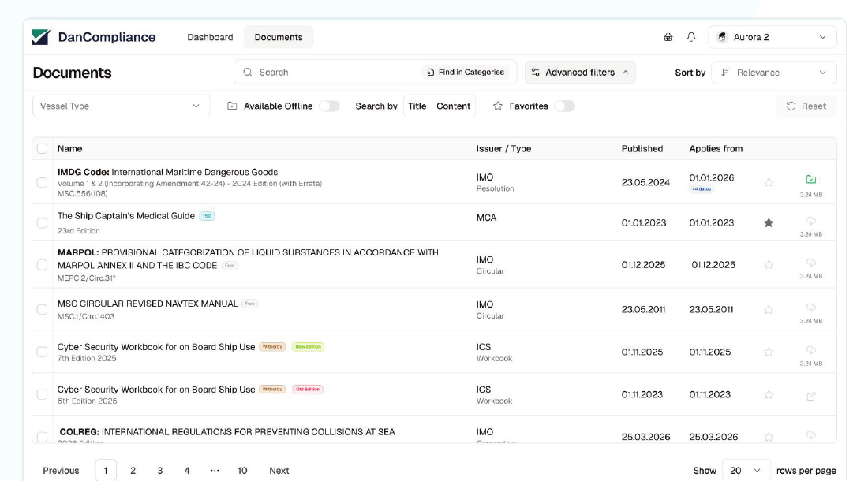Download The Ship Captain's Medical Guide cloud icon

coord(811,221)
